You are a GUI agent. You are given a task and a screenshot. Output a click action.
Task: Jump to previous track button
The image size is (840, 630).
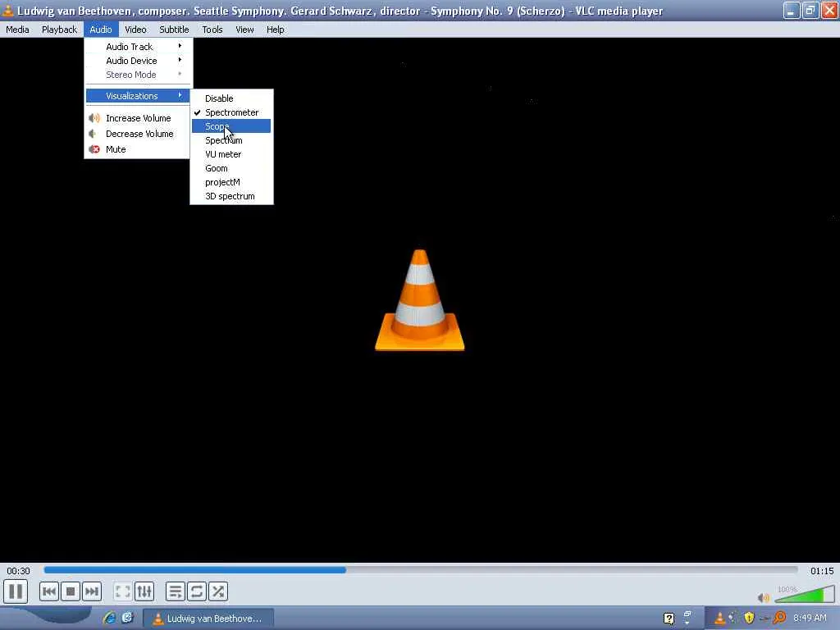point(48,591)
